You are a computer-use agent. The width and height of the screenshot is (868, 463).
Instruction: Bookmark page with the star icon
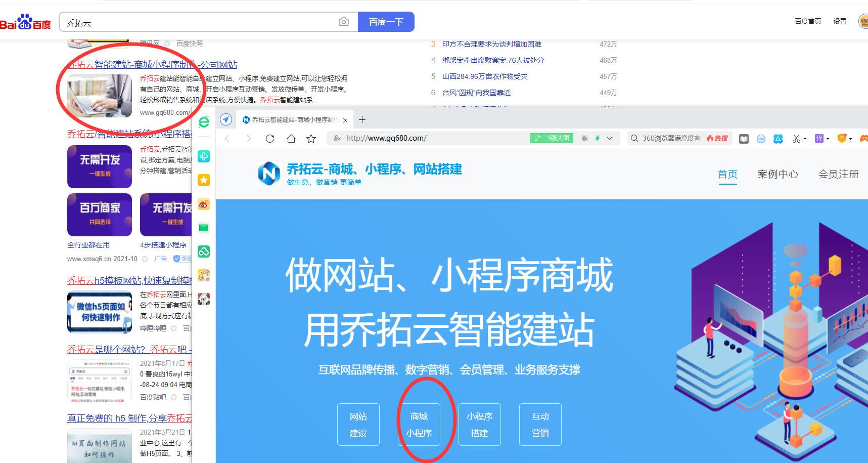tap(311, 138)
